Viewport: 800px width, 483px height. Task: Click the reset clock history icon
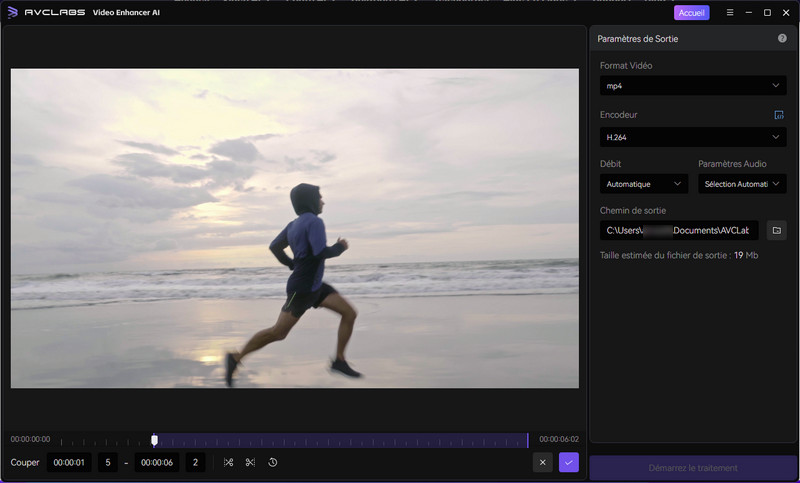coord(273,463)
